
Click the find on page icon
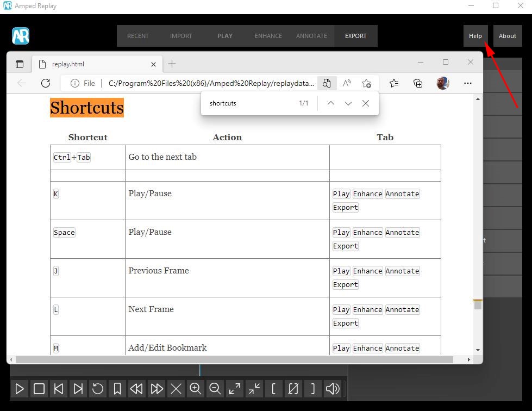pos(327,83)
